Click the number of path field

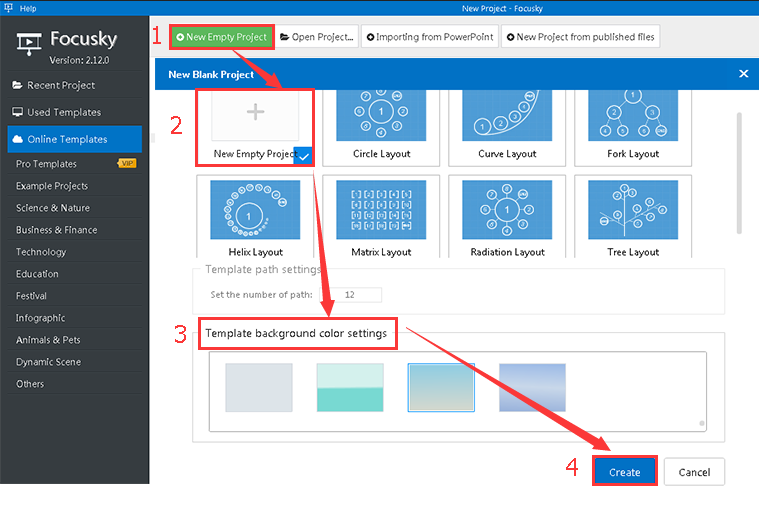click(x=351, y=295)
